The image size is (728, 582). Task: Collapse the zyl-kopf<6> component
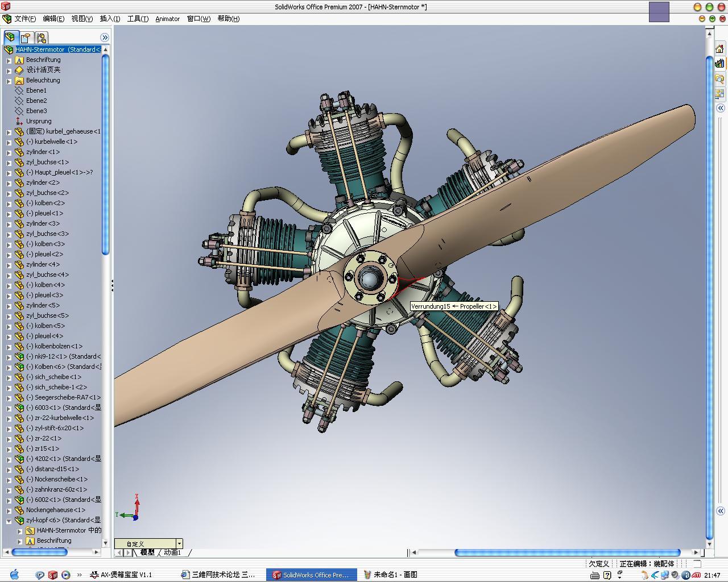click(9, 520)
